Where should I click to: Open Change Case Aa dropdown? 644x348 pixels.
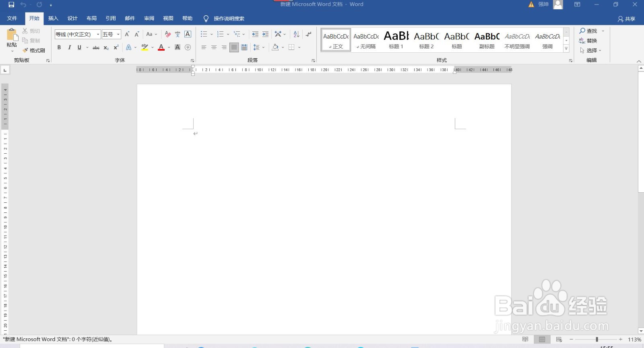pos(152,34)
